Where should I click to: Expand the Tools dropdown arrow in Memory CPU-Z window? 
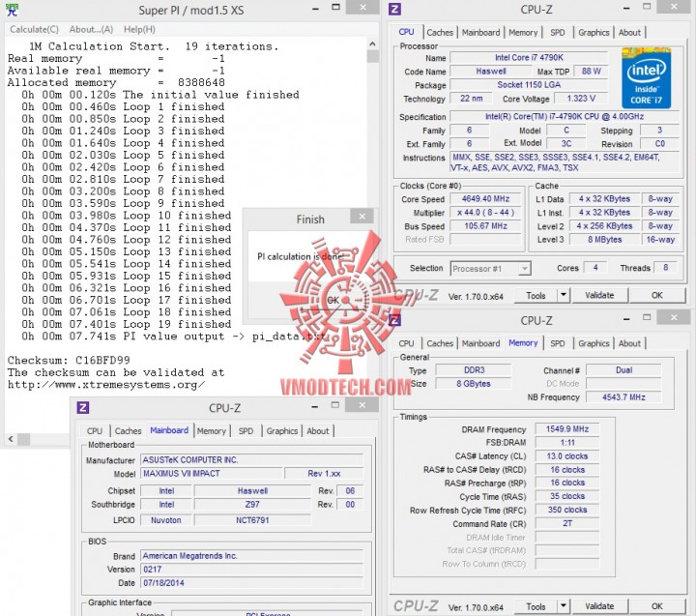[564, 606]
